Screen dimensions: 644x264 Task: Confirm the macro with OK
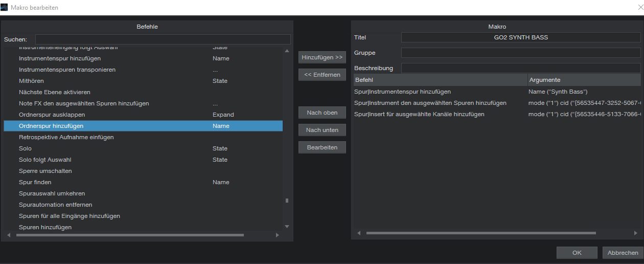577,253
